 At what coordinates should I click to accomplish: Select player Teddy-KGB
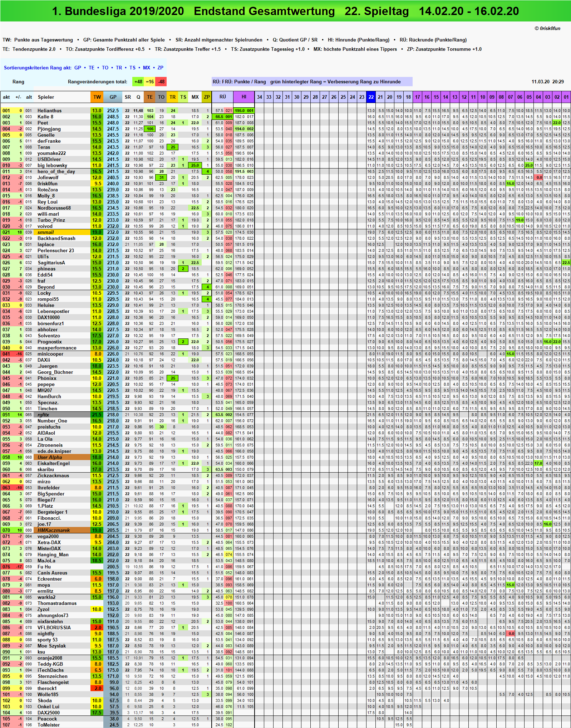click(x=50, y=664)
